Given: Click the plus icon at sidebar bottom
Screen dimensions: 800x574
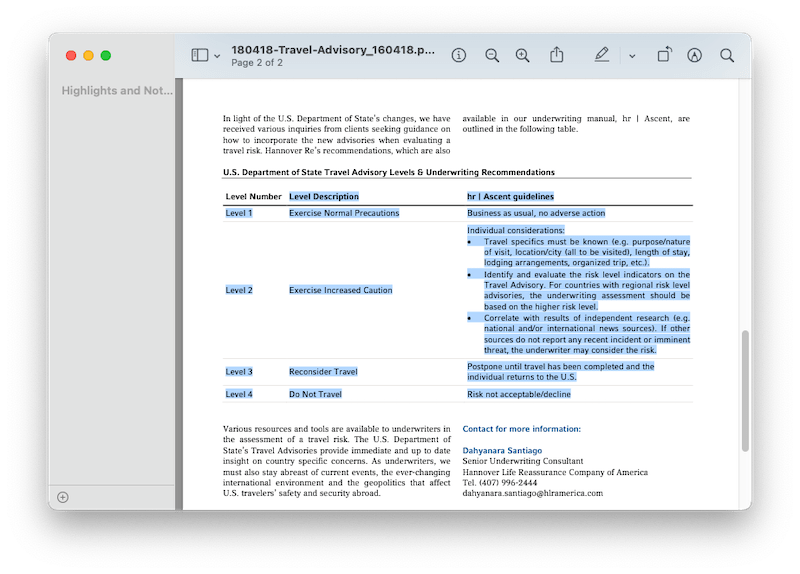Looking at the screenshot, I should pos(63,497).
